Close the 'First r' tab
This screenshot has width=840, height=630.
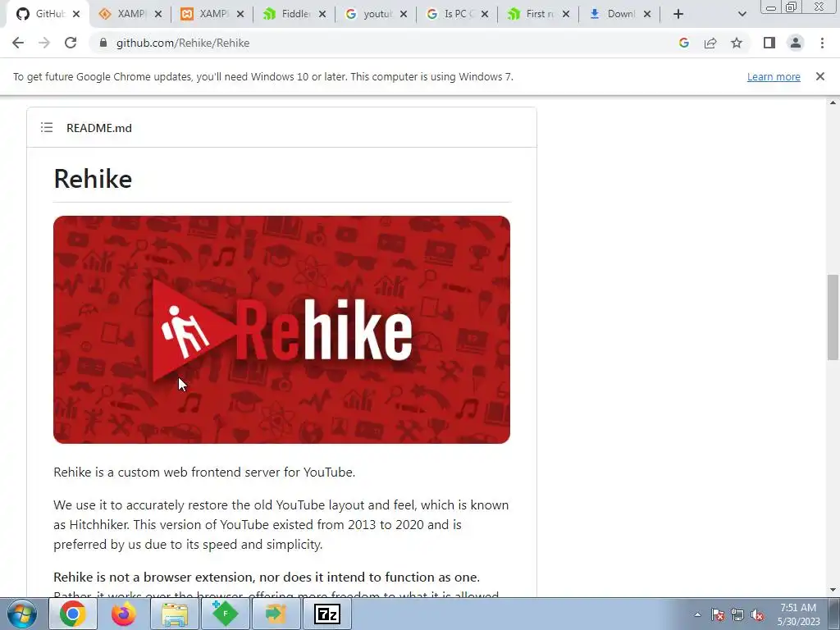tap(566, 14)
